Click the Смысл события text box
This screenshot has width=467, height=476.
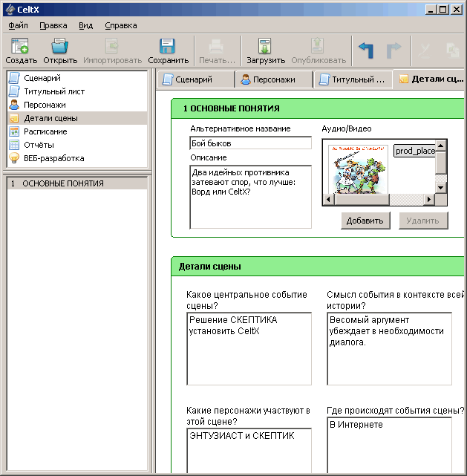389,349
